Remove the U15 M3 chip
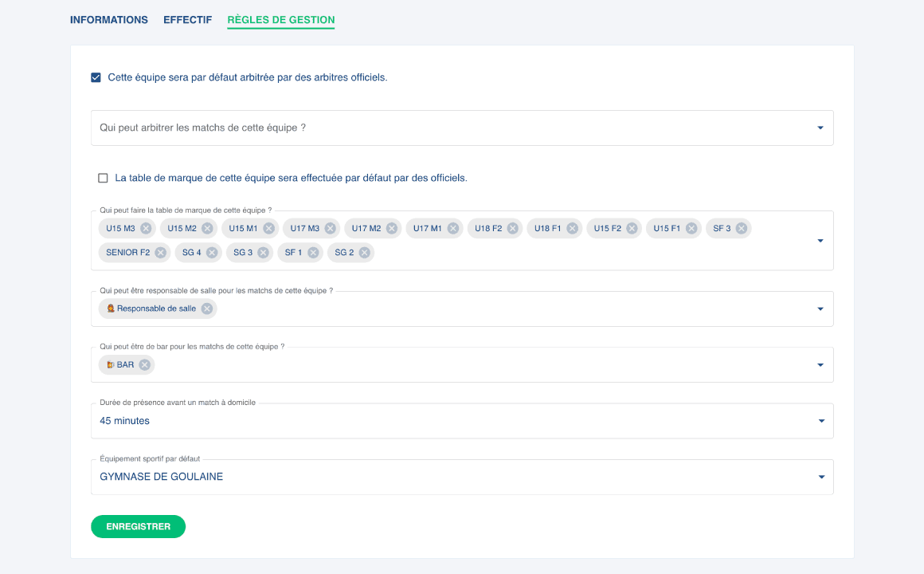 (146, 228)
